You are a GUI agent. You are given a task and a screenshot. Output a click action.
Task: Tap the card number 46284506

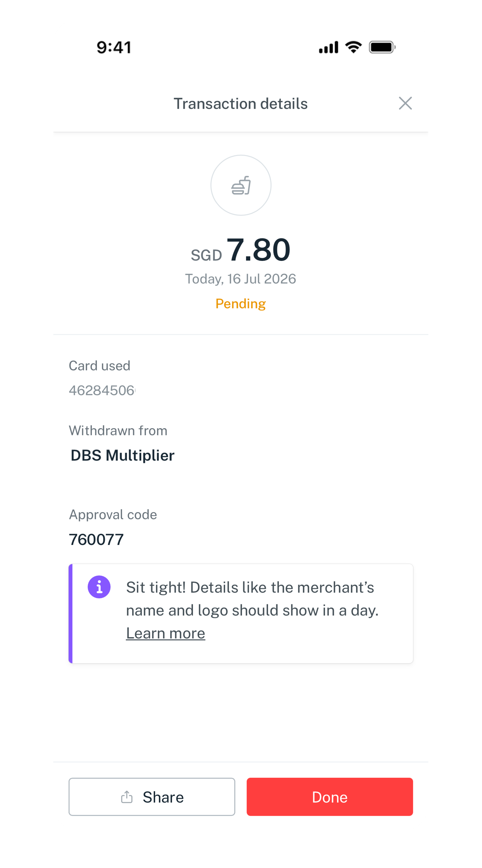click(x=102, y=390)
